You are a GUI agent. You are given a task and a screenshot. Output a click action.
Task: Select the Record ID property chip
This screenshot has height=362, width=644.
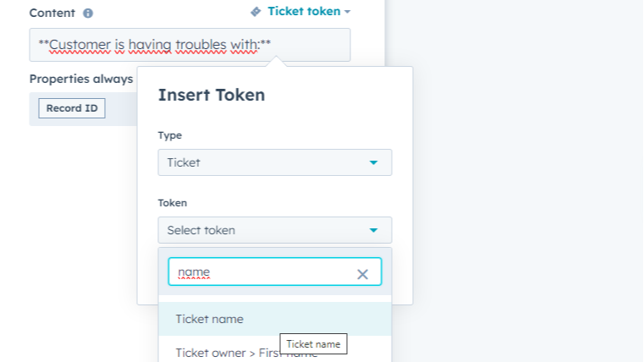(72, 108)
